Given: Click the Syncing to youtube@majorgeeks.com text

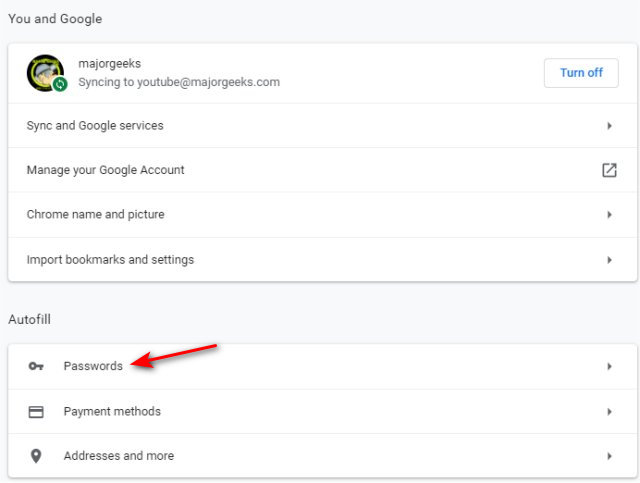Looking at the screenshot, I should (179, 82).
